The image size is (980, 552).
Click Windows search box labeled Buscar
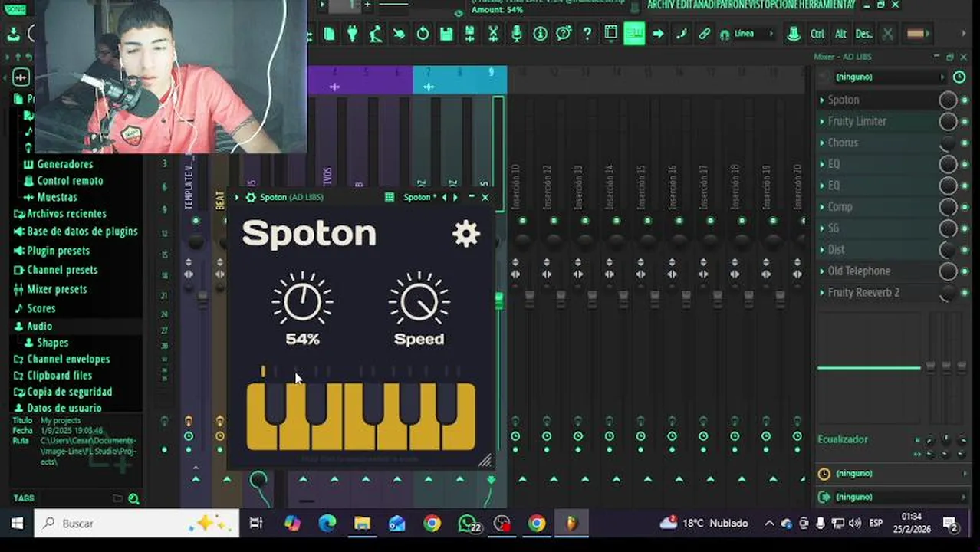pos(136,523)
